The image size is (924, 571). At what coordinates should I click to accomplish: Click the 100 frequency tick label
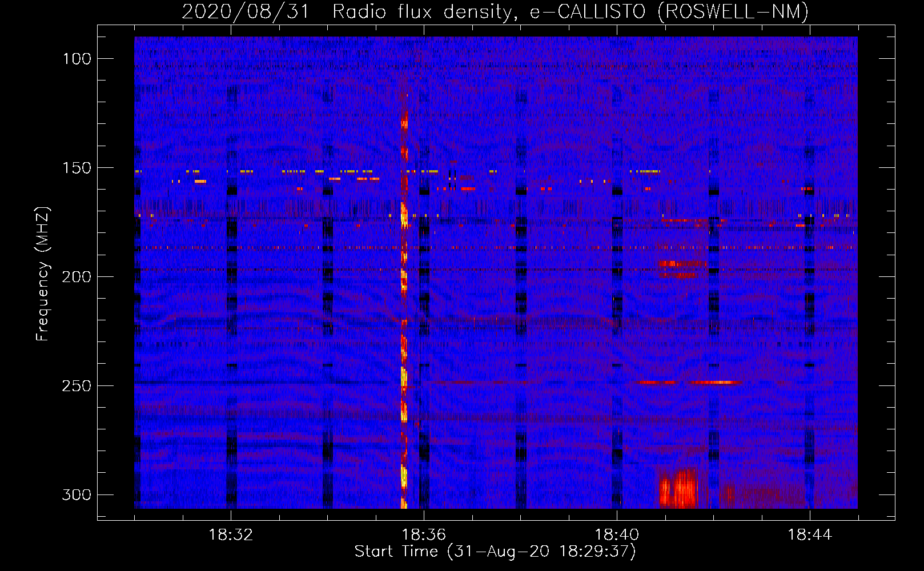(77, 59)
